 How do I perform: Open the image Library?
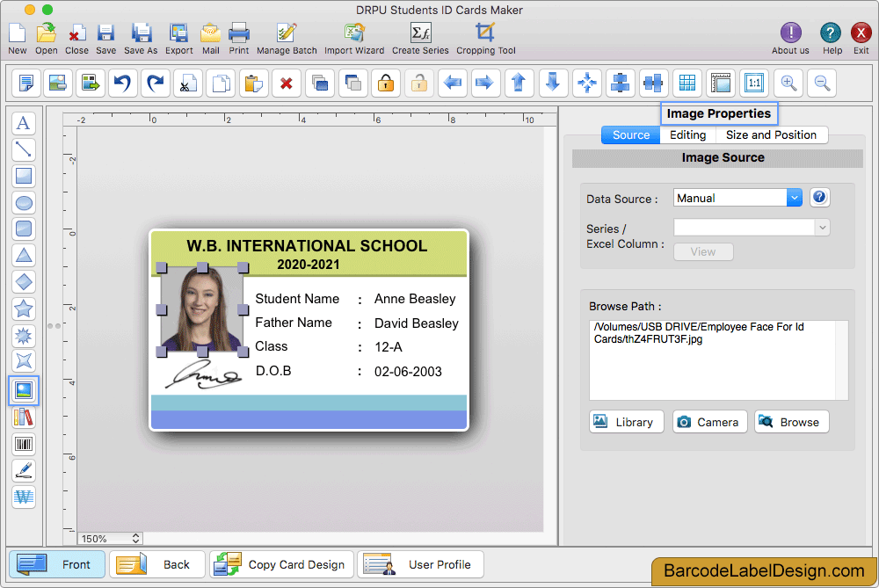coord(626,422)
